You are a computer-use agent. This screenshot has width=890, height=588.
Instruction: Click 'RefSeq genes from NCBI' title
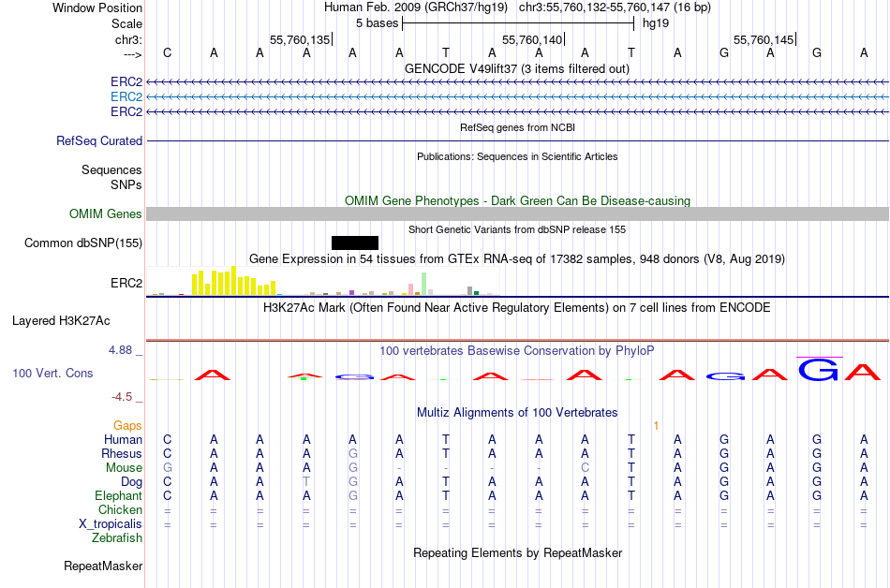[x=517, y=127]
